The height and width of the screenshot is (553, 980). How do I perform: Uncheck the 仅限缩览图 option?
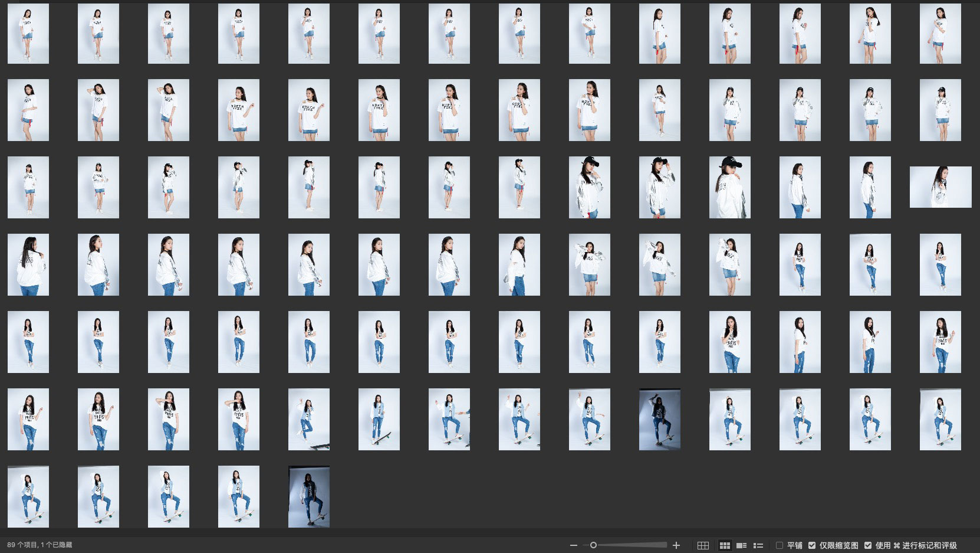point(812,545)
